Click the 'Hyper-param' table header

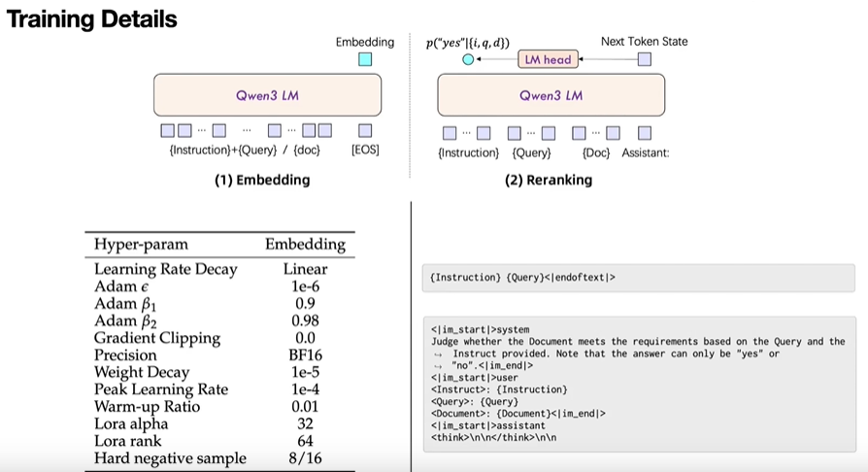coord(141,245)
